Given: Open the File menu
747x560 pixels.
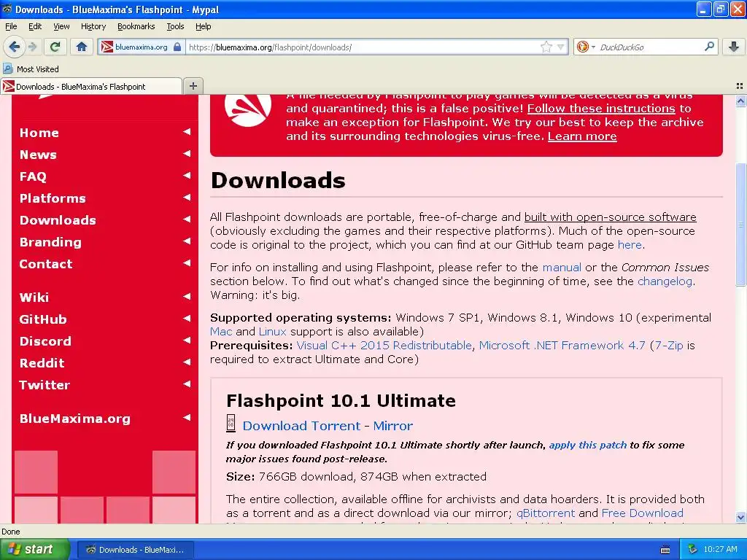Looking at the screenshot, I should 11,26.
